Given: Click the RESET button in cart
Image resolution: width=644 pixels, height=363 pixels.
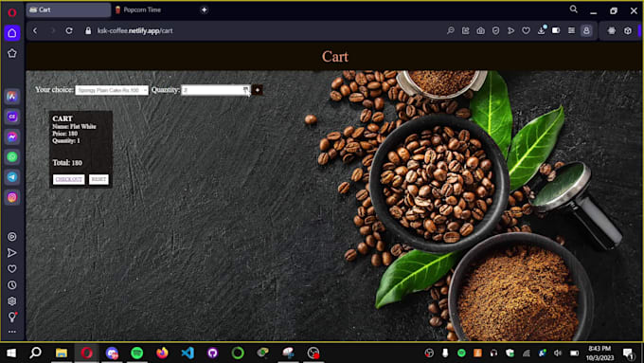Looking at the screenshot, I should tap(98, 180).
